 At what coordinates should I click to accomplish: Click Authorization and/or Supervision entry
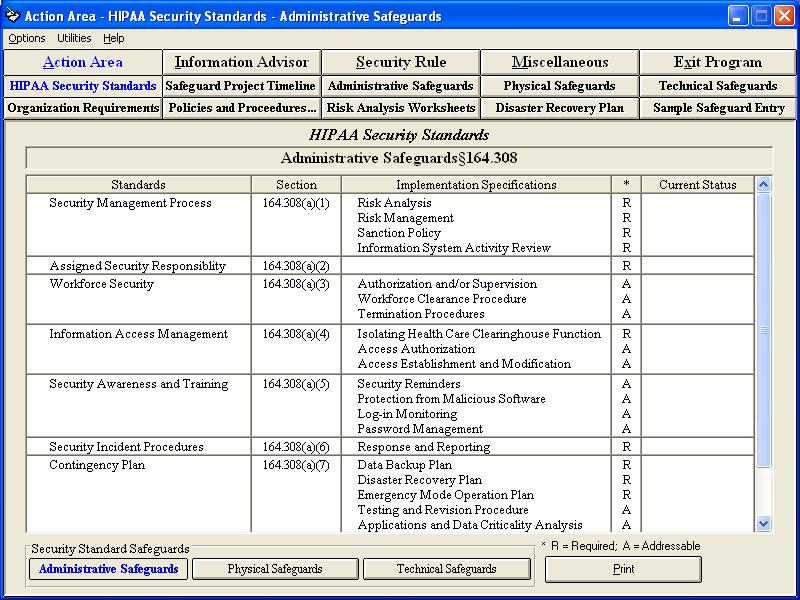(x=447, y=284)
